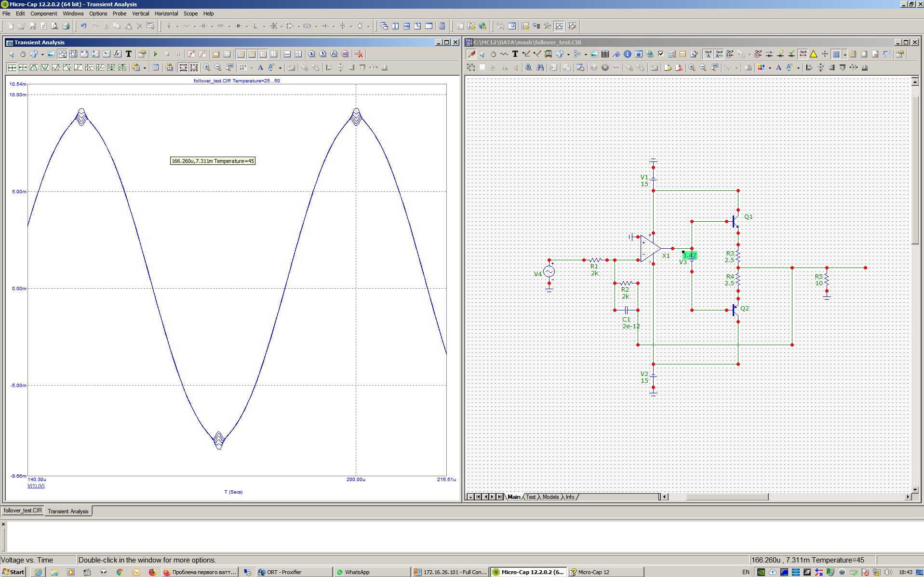Select the Pan hand tool in Transient Analysis

(23, 54)
